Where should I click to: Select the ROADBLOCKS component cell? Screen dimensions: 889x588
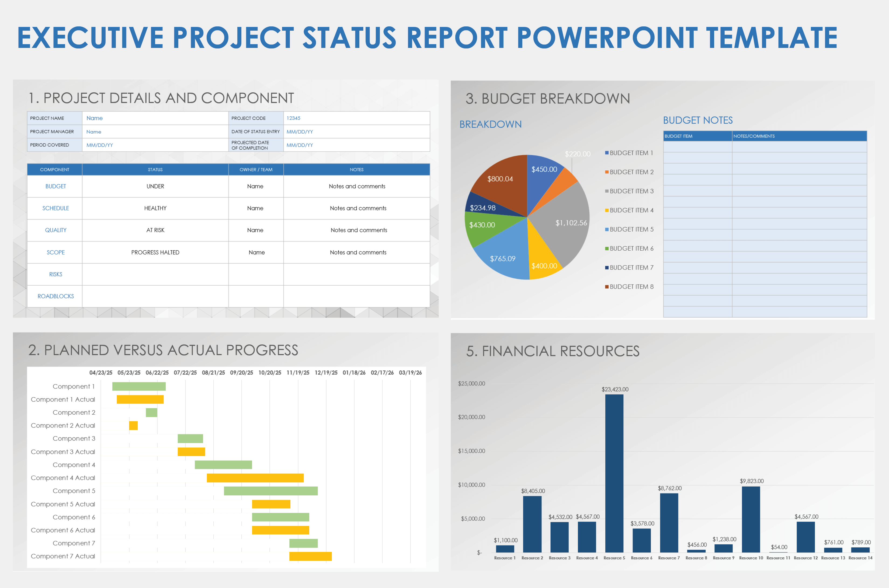tap(55, 296)
